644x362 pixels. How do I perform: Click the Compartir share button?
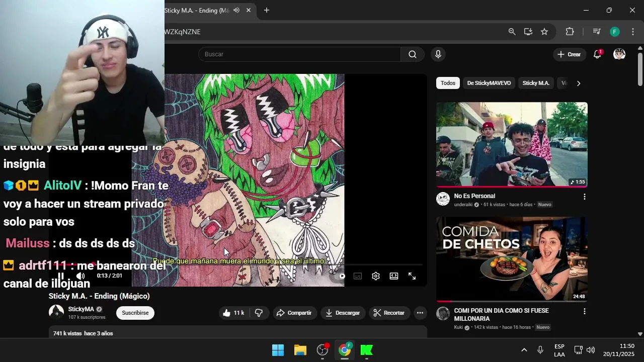[294, 313]
